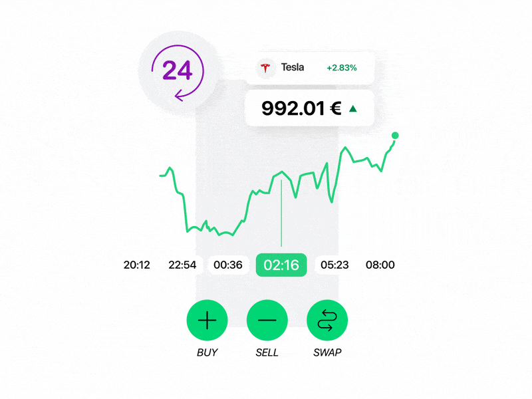This screenshot has height=399, width=532.
Task: Click the vertical marker line on the chart
Action: [x=281, y=213]
